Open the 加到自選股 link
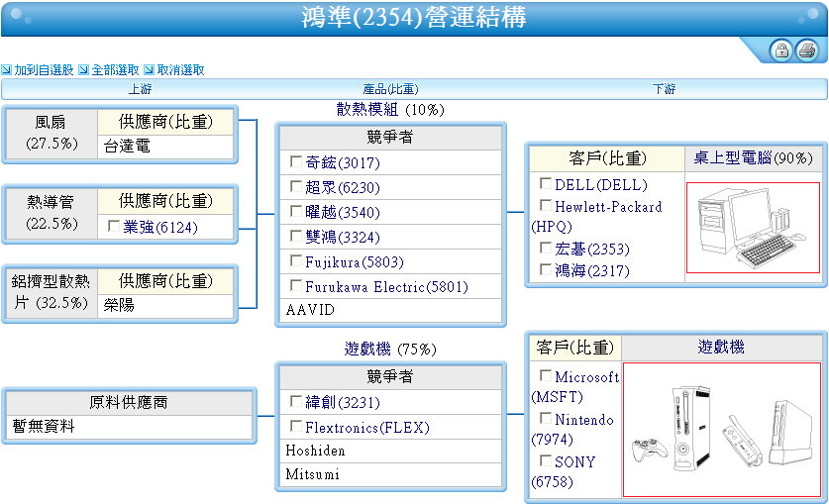The width and height of the screenshot is (829, 504). [44, 69]
